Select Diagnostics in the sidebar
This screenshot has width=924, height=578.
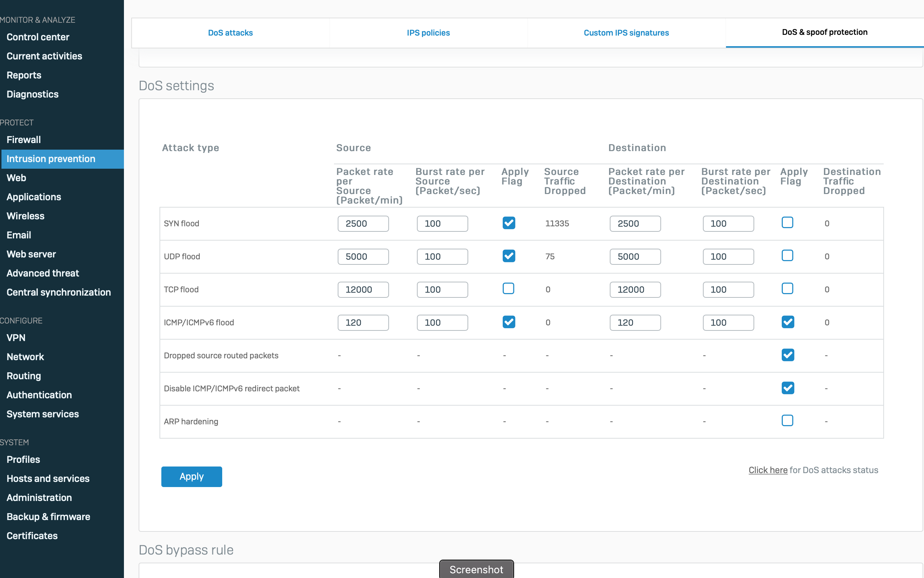tap(33, 94)
